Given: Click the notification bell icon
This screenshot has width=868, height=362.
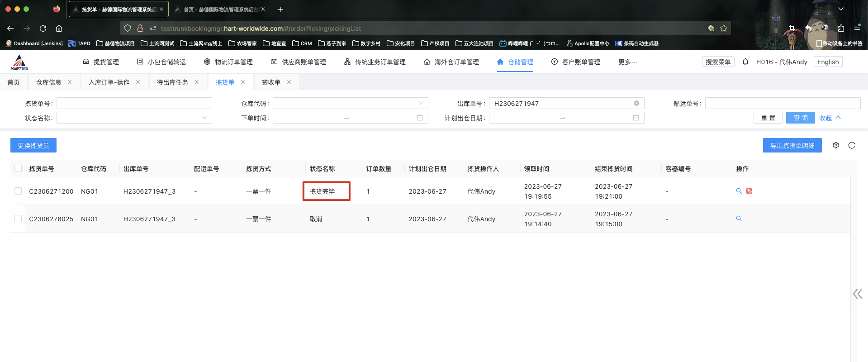Looking at the screenshot, I should [x=745, y=62].
